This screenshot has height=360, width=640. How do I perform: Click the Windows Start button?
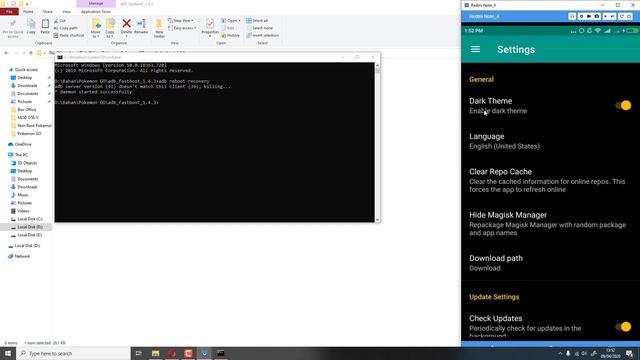8,353
